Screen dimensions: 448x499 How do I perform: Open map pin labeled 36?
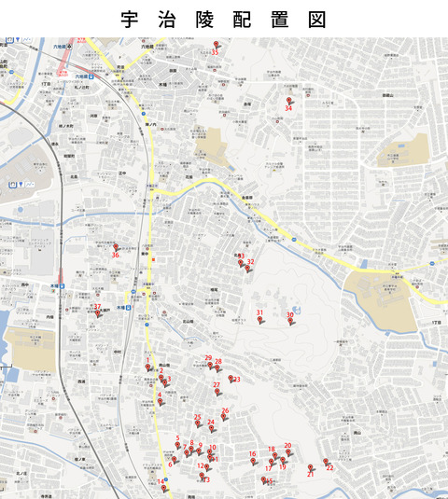(116, 247)
